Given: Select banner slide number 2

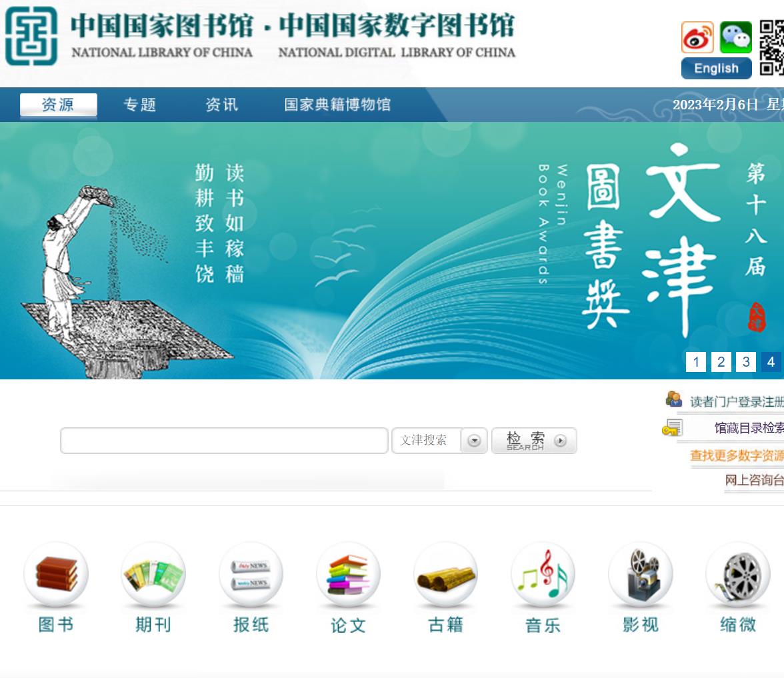Looking at the screenshot, I should click(x=721, y=362).
